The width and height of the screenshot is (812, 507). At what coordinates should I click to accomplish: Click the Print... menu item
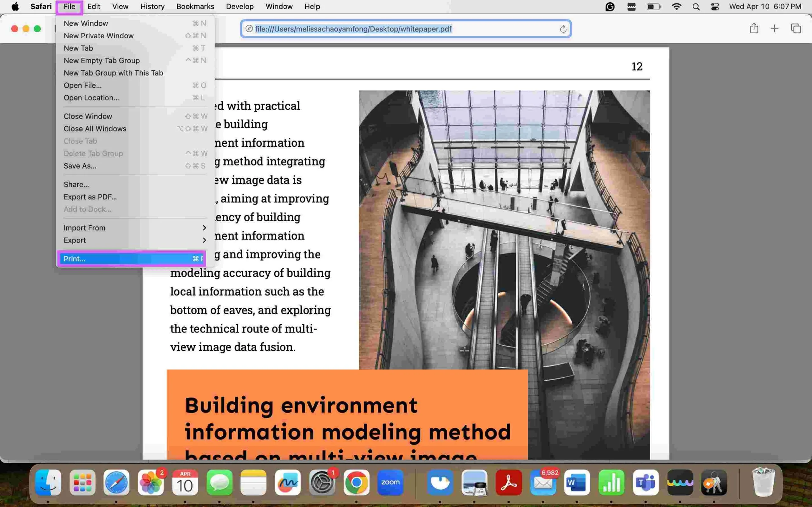click(74, 259)
